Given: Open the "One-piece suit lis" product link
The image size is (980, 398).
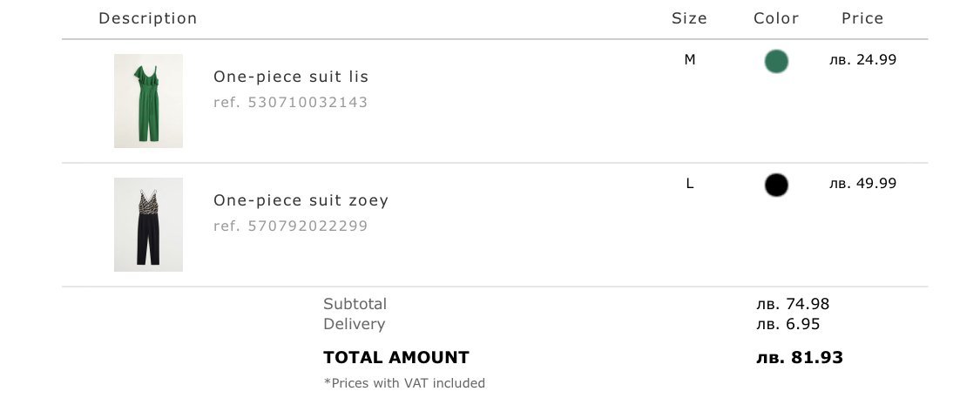Looking at the screenshot, I should pyautogui.click(x=291, y=77).
